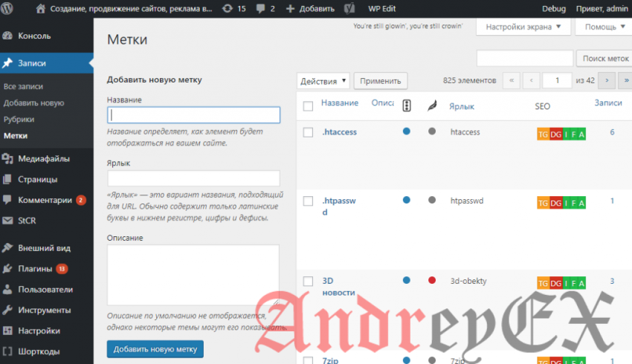Open the 3D новости tag link
This screenshot has height=364, width=632.
coord(338,287)
